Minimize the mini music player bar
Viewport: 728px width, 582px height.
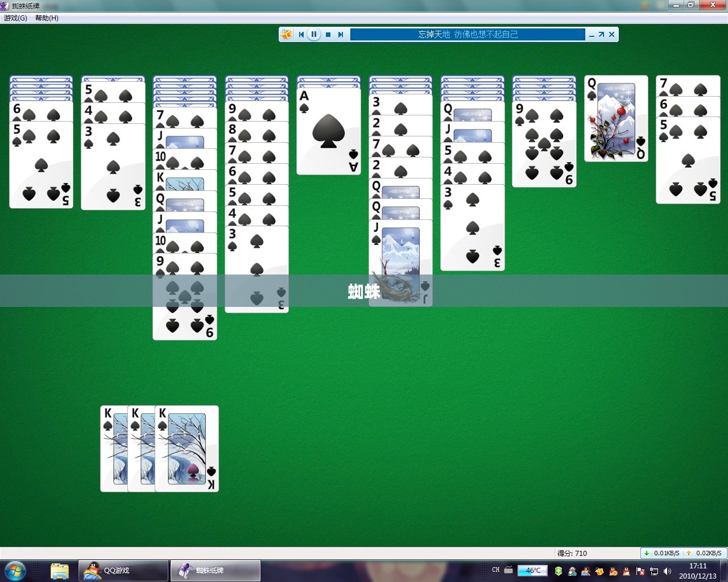tap(591, 35)
